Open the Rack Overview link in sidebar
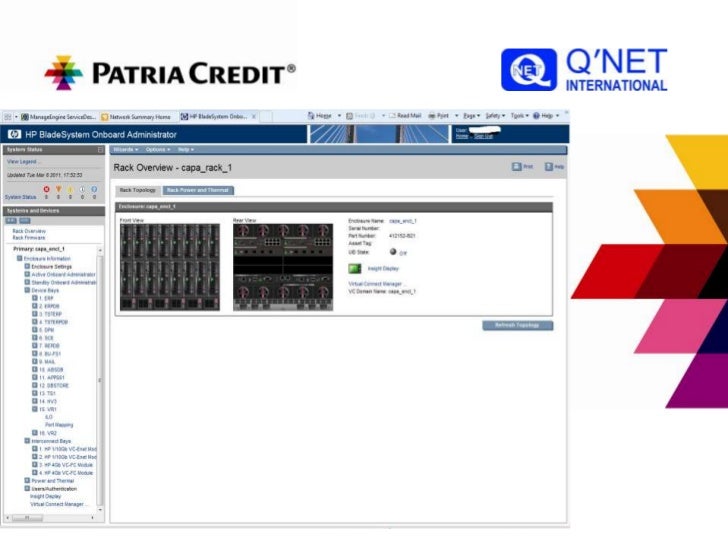Image resolution: width=728 pixels, height=546 pixels. tap(29, 231)
